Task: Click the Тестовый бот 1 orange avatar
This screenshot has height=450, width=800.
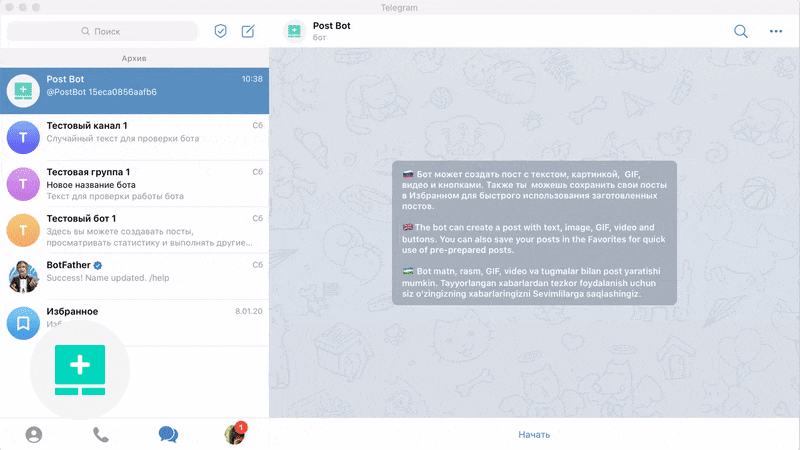Action: click(23, 230)
